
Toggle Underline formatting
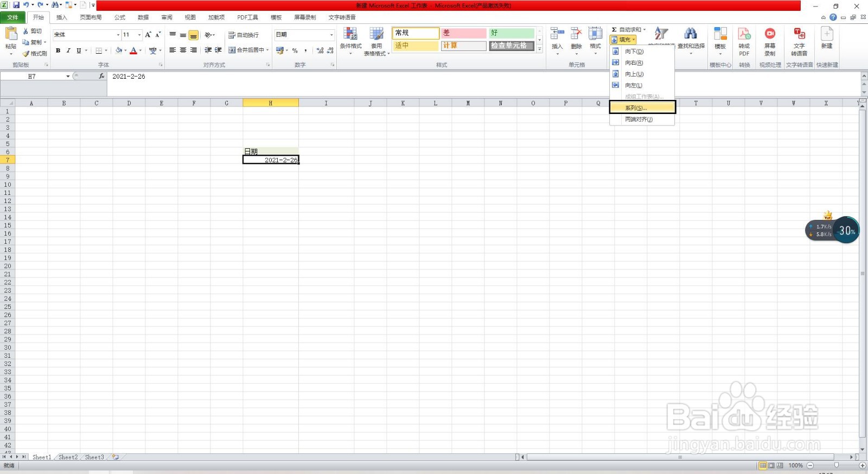point(79,50)
